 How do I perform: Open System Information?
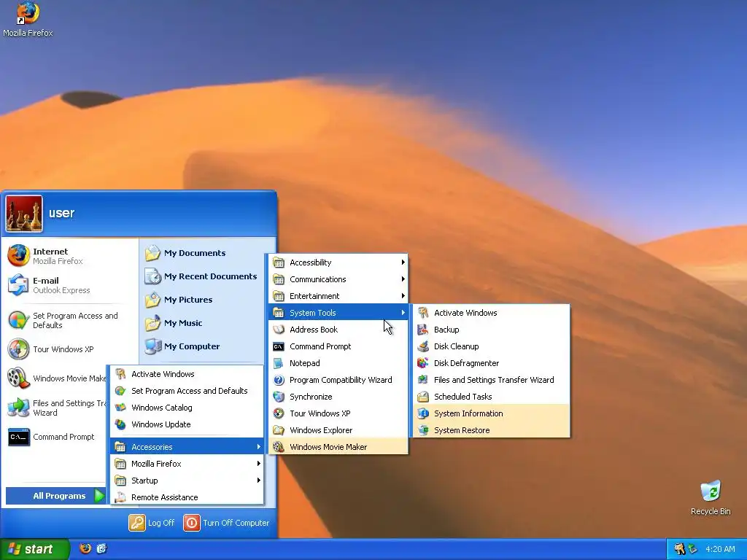pyautogui.click(x=491, y=413)
